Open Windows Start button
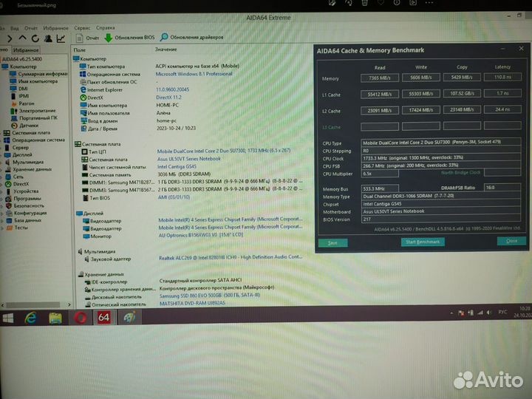 8,318
